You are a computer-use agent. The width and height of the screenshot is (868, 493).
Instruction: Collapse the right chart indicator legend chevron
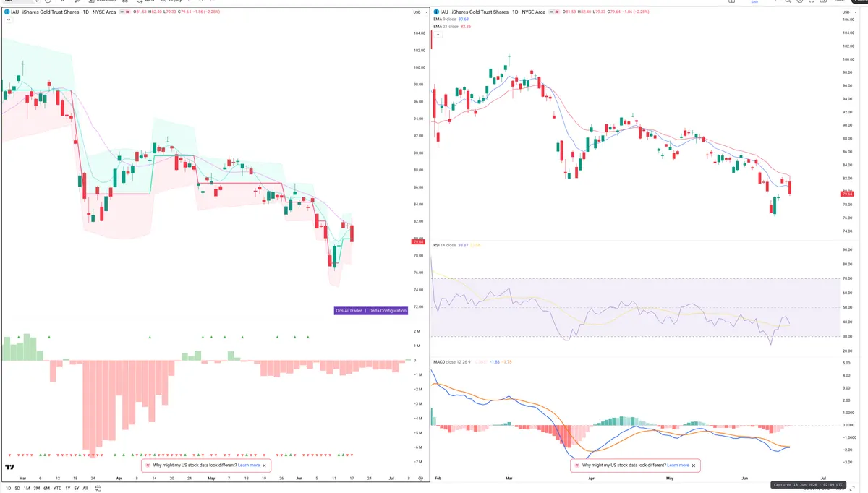pos(436,33)
